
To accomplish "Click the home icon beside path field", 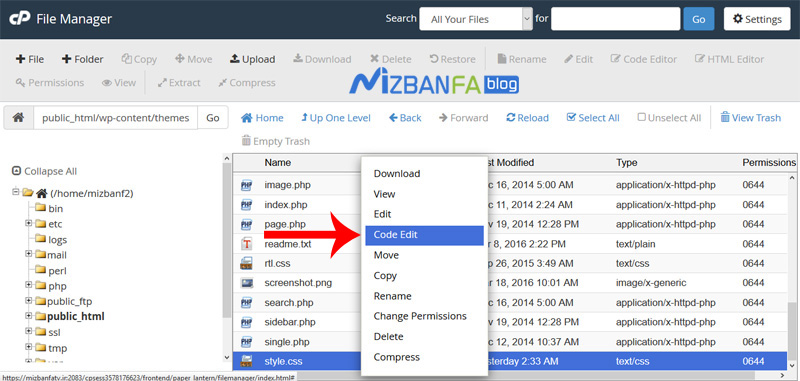I will (18, 118).
